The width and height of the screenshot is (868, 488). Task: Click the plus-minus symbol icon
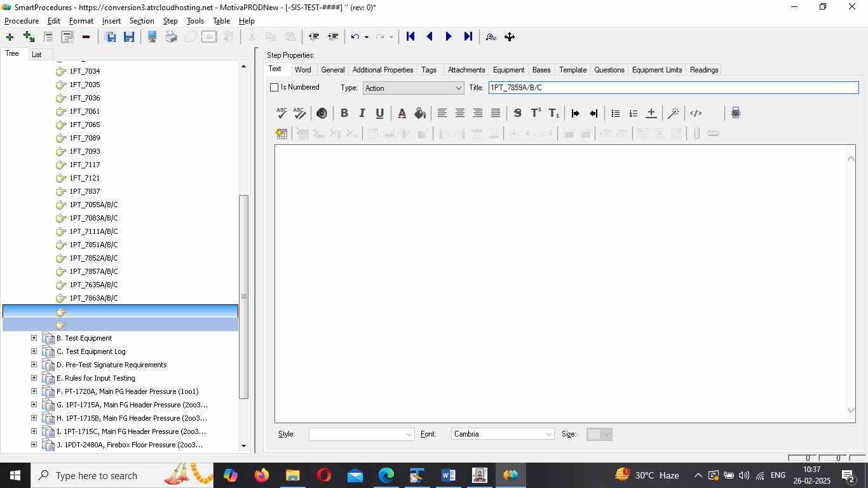[651, 113]
